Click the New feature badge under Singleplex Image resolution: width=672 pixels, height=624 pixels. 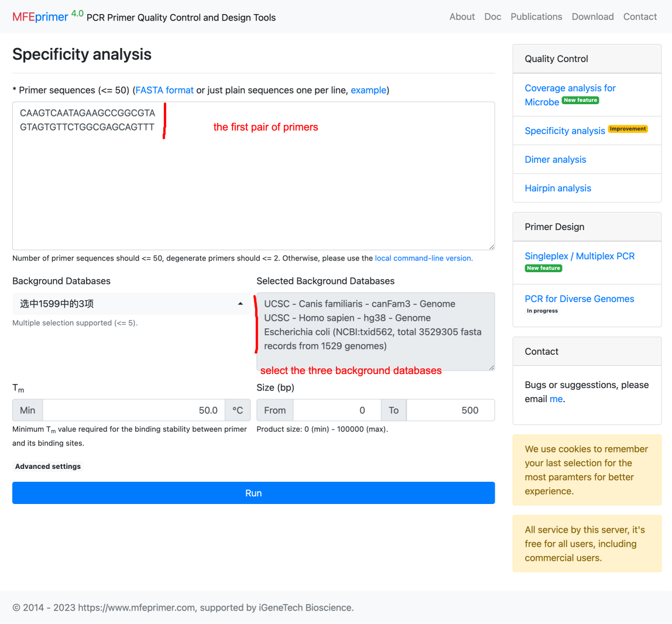[x=543, y=268]
